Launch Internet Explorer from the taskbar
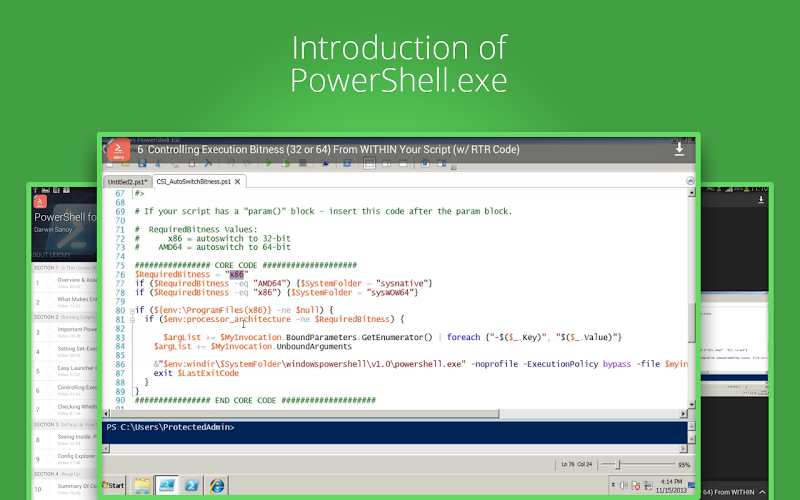This screenshot has width=800, height=500. click(x=217, y=485)
